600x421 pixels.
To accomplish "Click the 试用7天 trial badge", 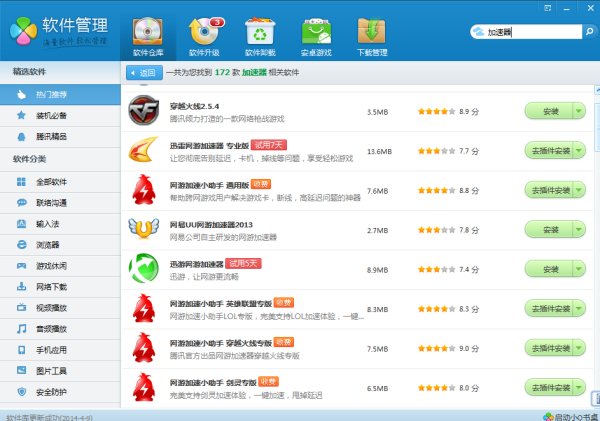I will (x=269, y=145).
